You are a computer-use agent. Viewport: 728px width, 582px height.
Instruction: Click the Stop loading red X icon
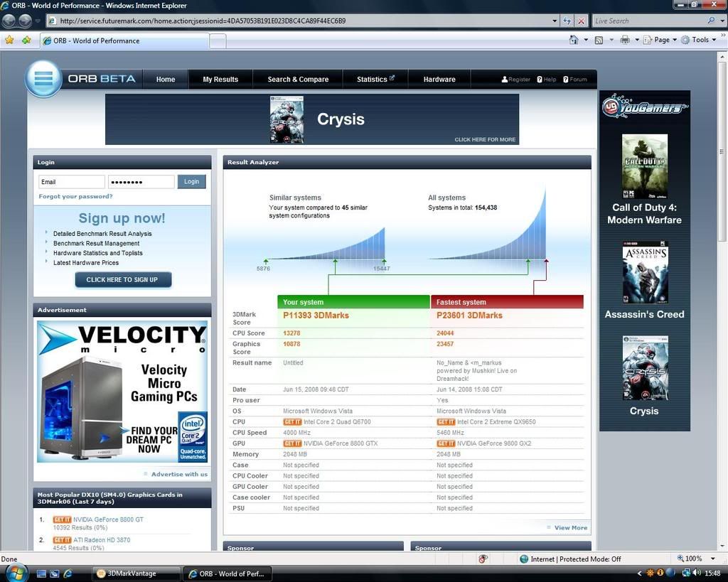[581, 21]
